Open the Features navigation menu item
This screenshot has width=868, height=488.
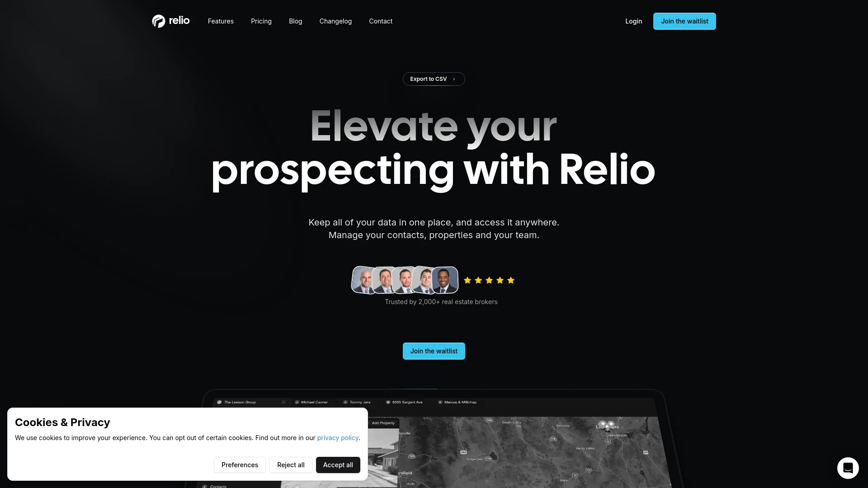coord(221,21)
